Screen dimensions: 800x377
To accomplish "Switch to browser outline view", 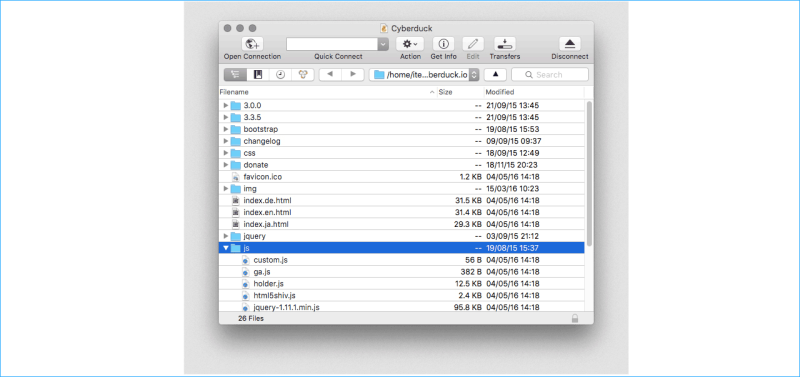I will [x=235, y=74].
